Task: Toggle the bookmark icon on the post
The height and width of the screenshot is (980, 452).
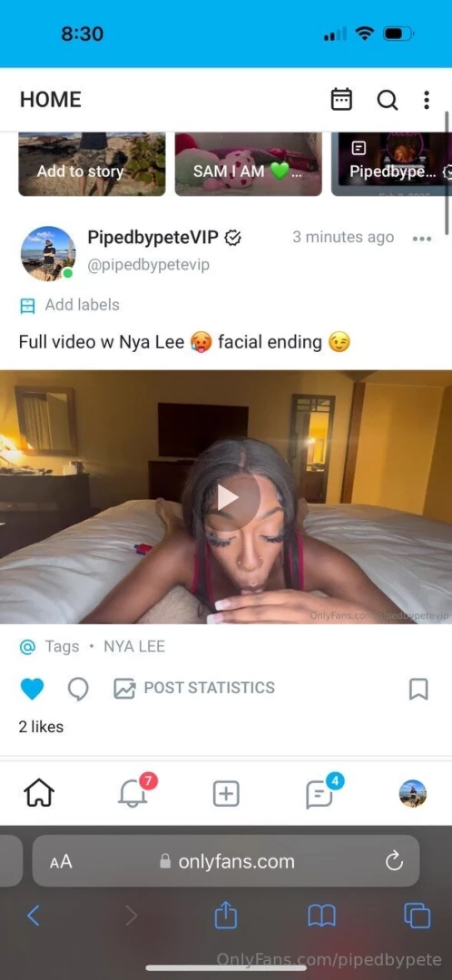Action: pos(418,689)
